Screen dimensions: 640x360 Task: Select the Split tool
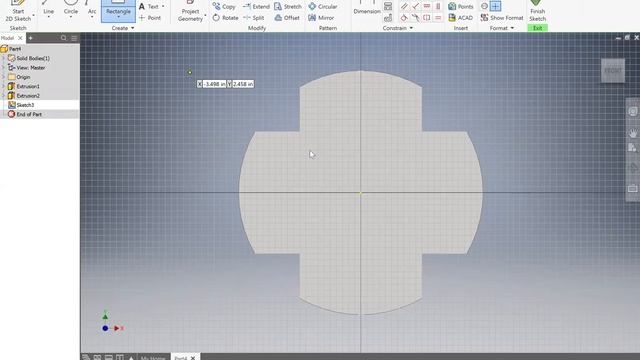pos(254,18)
